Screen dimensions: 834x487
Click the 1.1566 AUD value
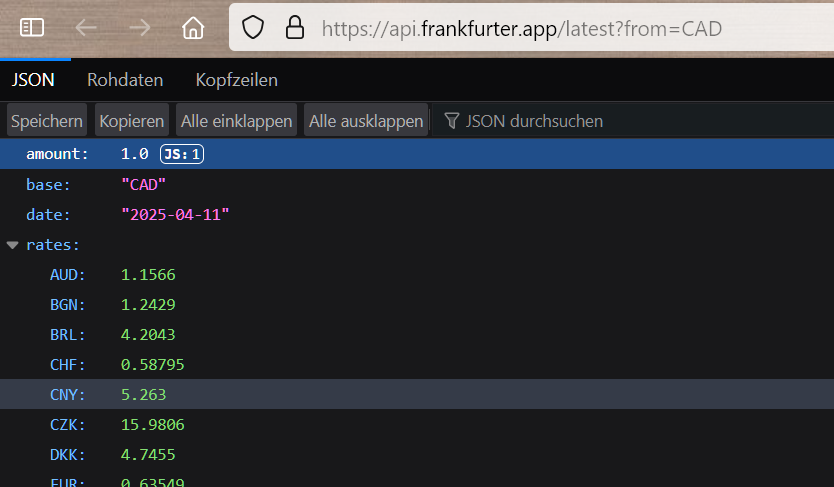click(x=148, y=275)
